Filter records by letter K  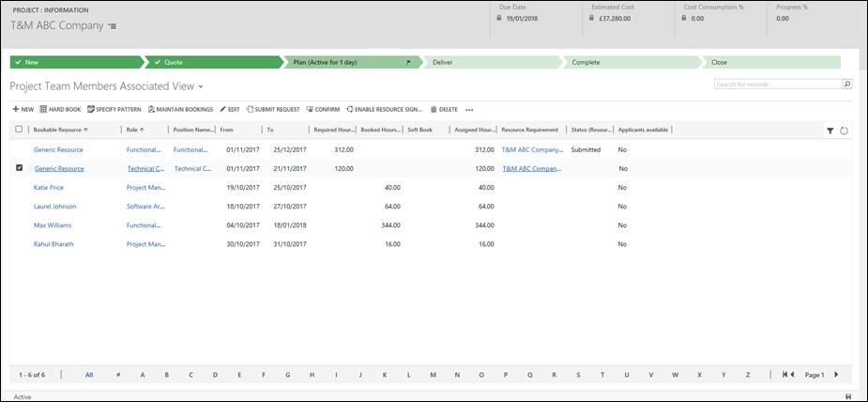[x=385, y=375]
